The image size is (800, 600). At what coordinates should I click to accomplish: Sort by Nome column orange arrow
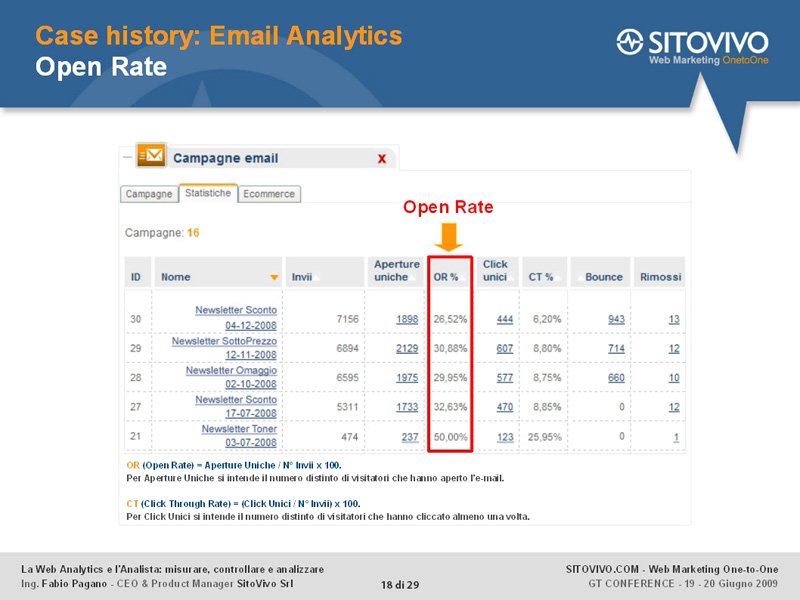point(274,277)
